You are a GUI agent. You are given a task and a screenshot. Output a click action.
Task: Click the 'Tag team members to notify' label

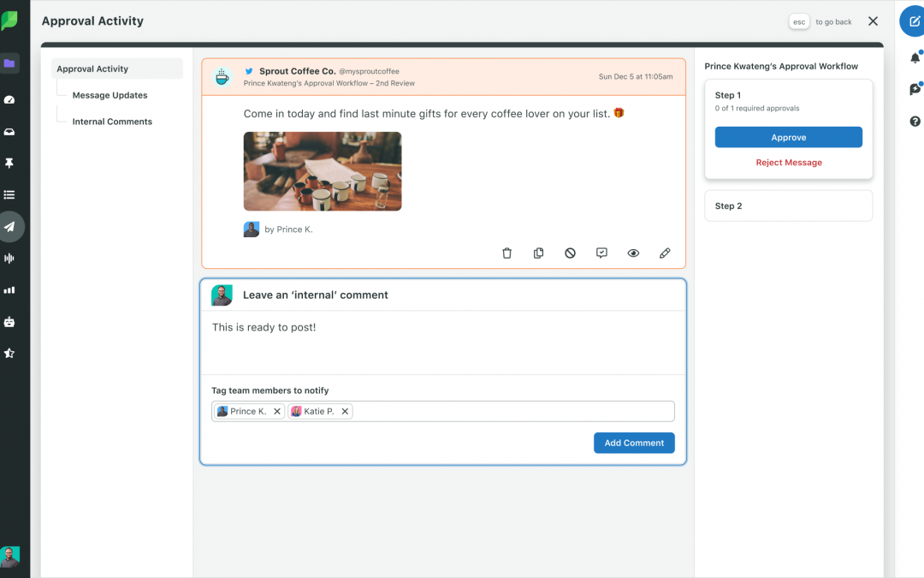pos(269,390)
